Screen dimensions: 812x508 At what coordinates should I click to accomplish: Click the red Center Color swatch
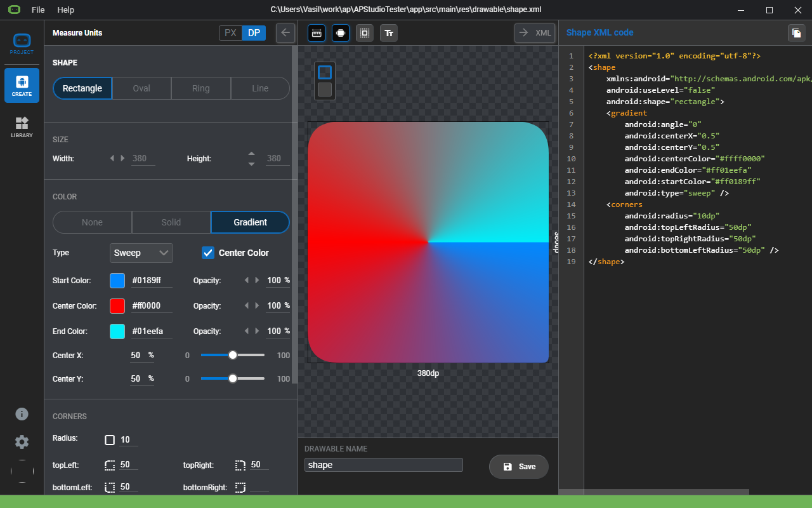click(117, 306)
